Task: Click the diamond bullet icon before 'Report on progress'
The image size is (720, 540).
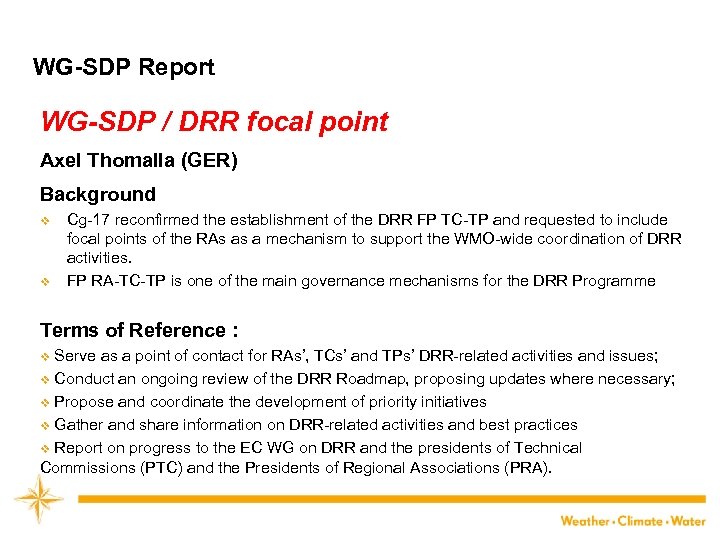Action: pyautogui.click(x=45, y=449)
